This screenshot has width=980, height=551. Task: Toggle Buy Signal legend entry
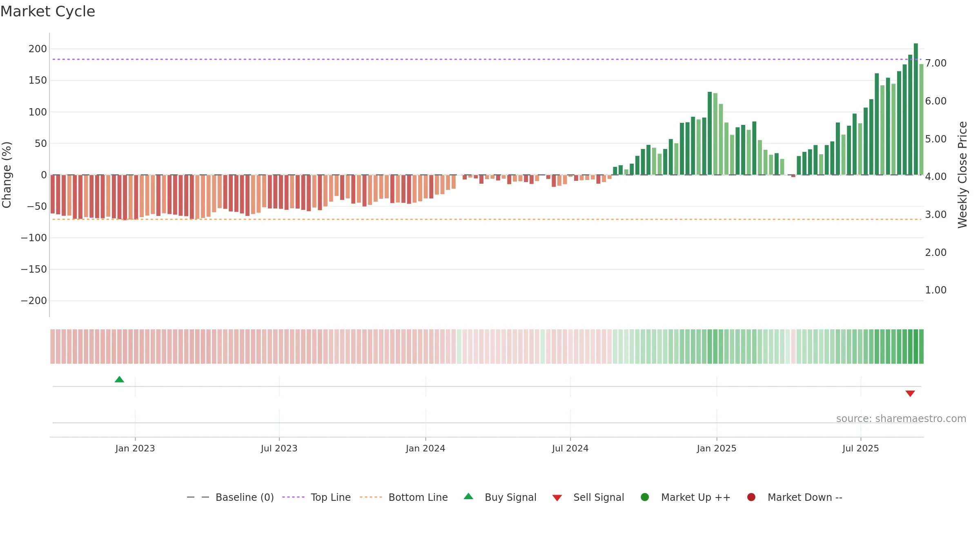pos(500,497)
